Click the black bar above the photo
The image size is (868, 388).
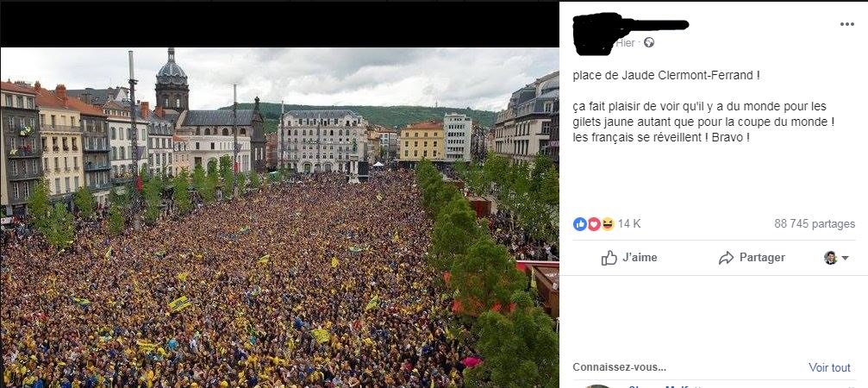pos(279,24)
